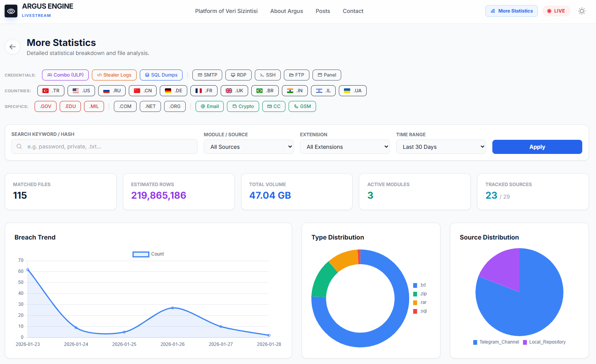Focus the search keyword / hash field
596x364 pixels.
point(104,146)
